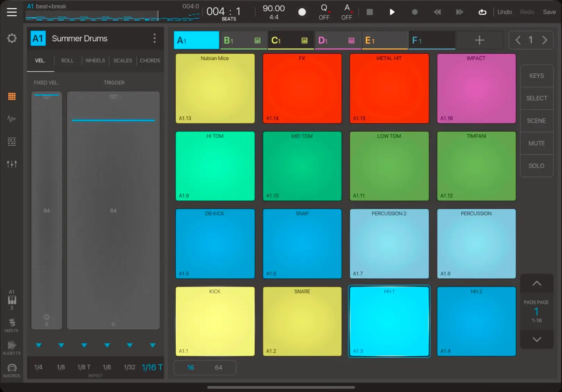Enable SOLO mode
Screen dimensions: 562x392
537,166
